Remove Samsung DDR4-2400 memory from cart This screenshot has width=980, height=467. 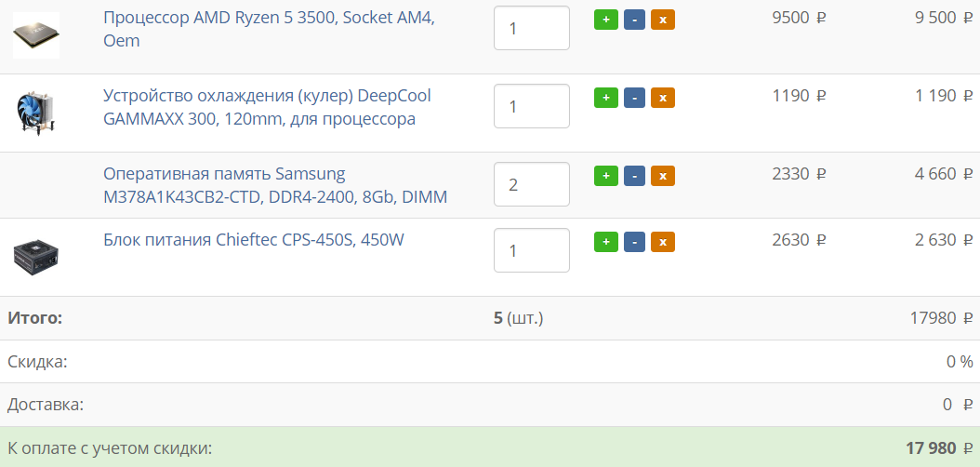pos(663,177)
